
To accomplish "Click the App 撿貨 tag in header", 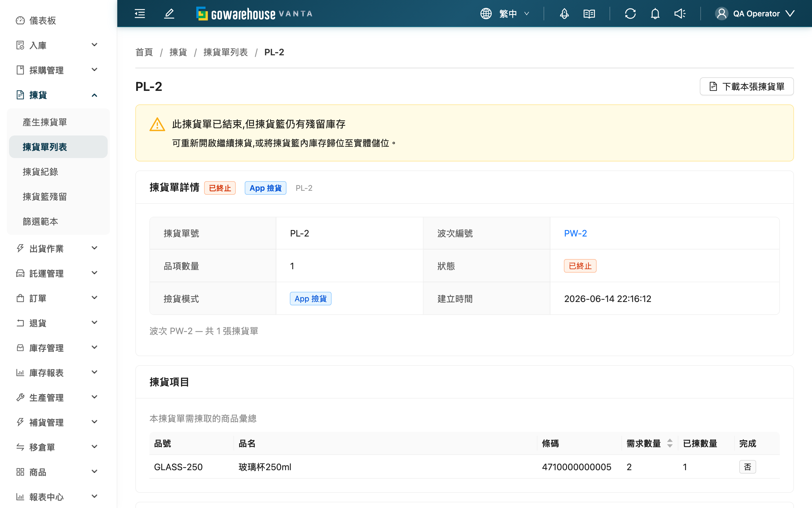I will (265, 188).
